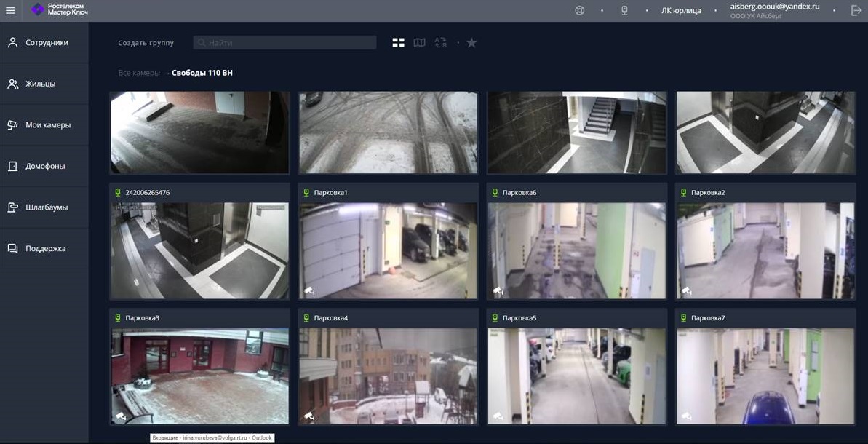Open the hamburger menu

tap(10, 10)
